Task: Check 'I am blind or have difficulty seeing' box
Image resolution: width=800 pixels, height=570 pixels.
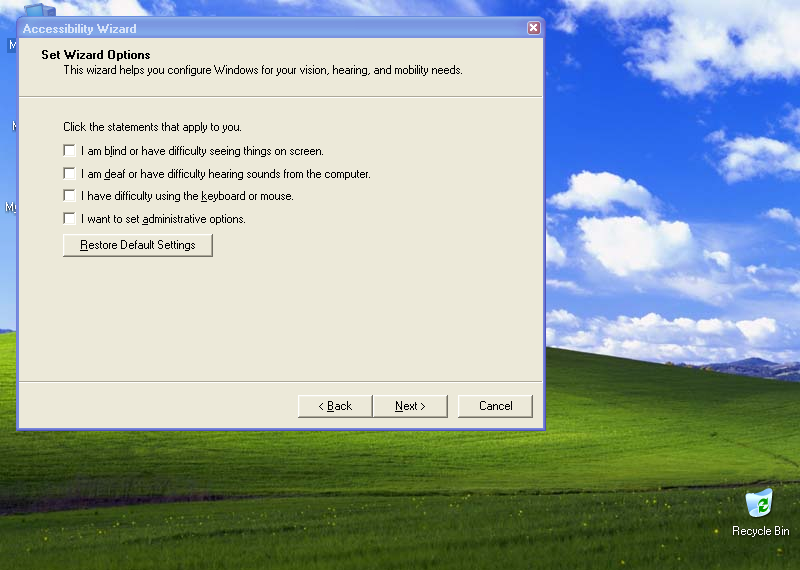Action: coord(69,151)
